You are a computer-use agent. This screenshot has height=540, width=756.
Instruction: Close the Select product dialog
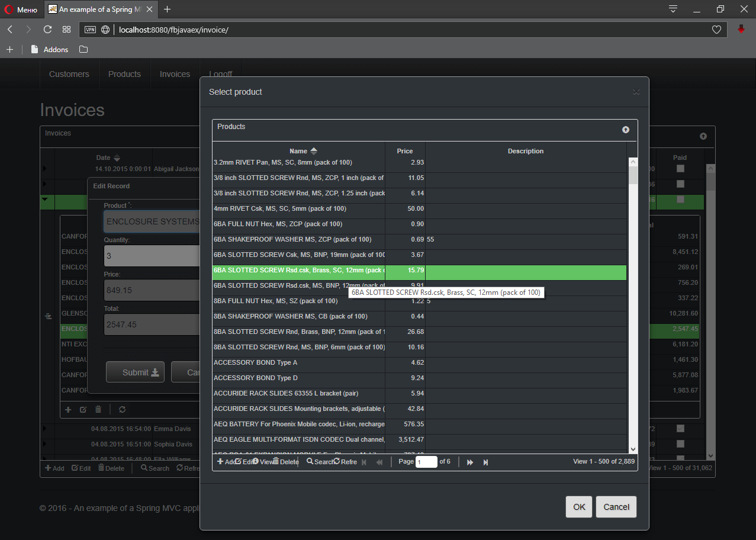click(x=636, y=92)
